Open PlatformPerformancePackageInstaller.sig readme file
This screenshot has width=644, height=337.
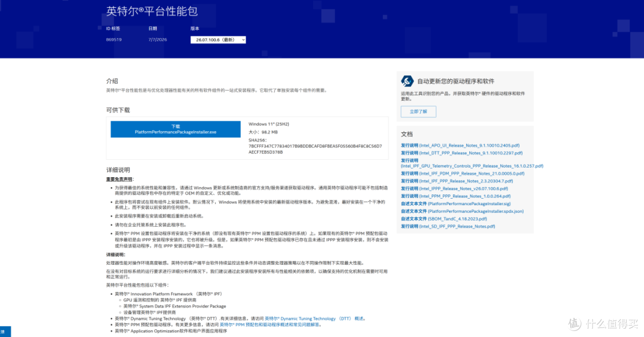tap(456, 203)
